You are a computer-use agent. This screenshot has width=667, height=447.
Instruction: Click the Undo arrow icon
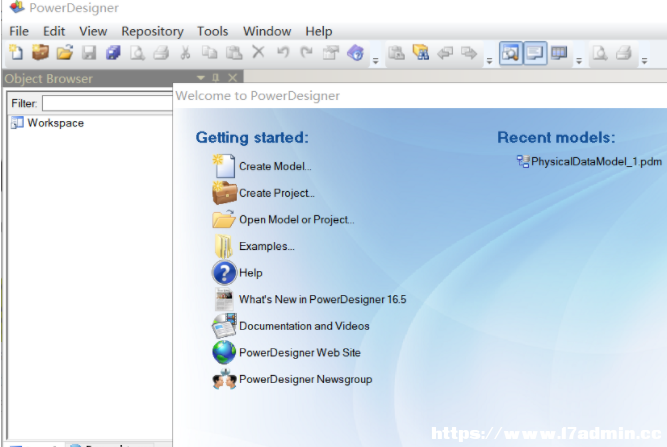[282, 53]
